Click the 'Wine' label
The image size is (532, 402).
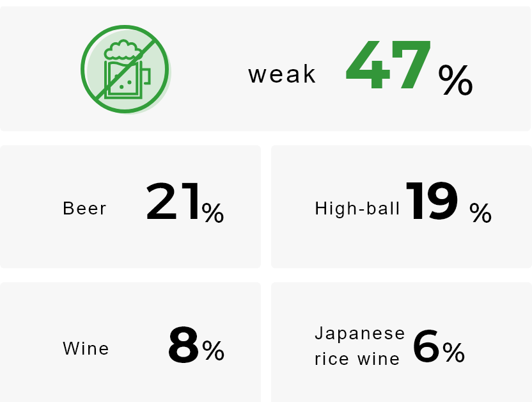86,348
